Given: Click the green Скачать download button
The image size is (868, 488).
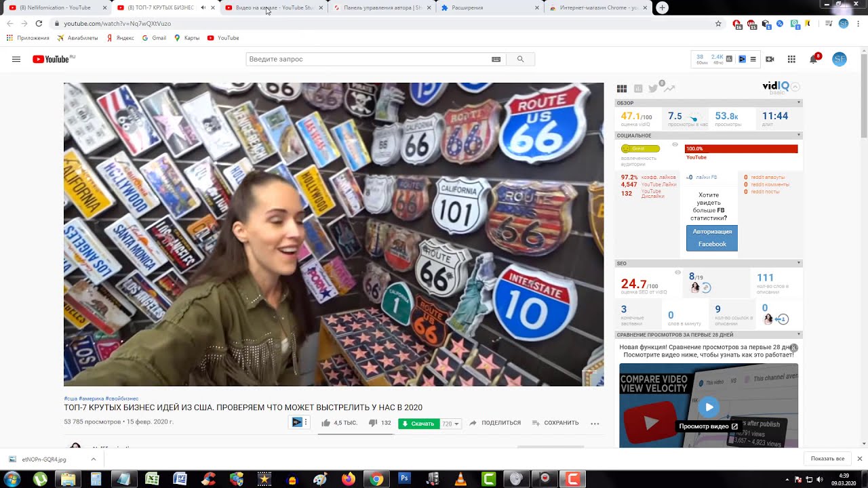Looking at the screenshot, I should (x=418, y=424).
